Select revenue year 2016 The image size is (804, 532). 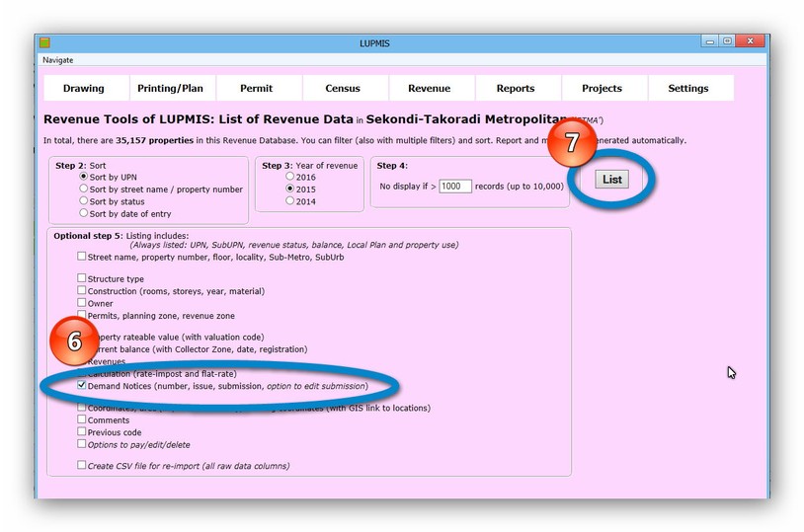pyautogui.click(x=289, y=177)
